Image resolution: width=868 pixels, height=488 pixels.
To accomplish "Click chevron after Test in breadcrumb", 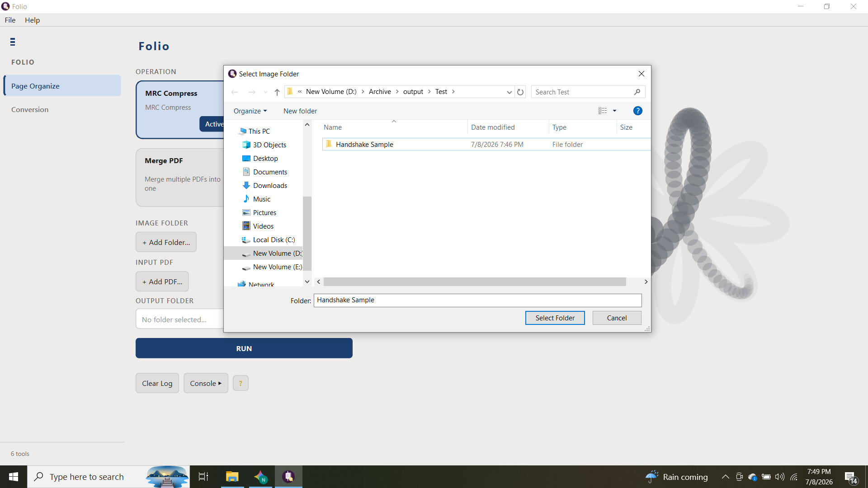I will tap(453, 92).
